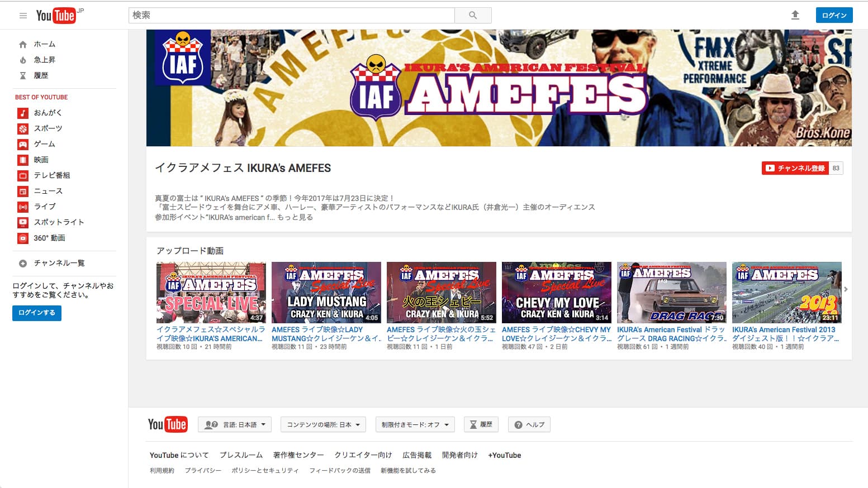Select the Sports (スポーツ) sidebar icon
The image size is (868, 488).
point(23,128)
